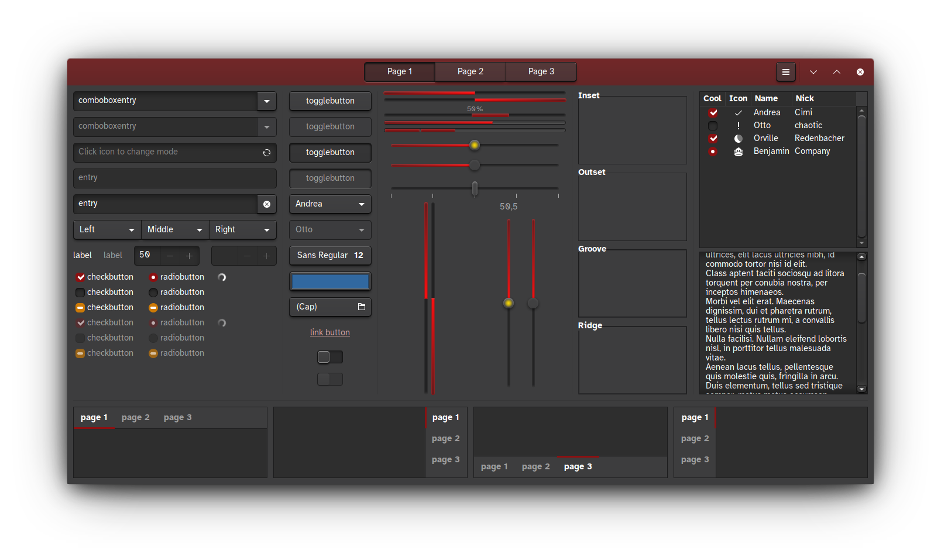
Task: Follow the link button
Action: [330, 332]
